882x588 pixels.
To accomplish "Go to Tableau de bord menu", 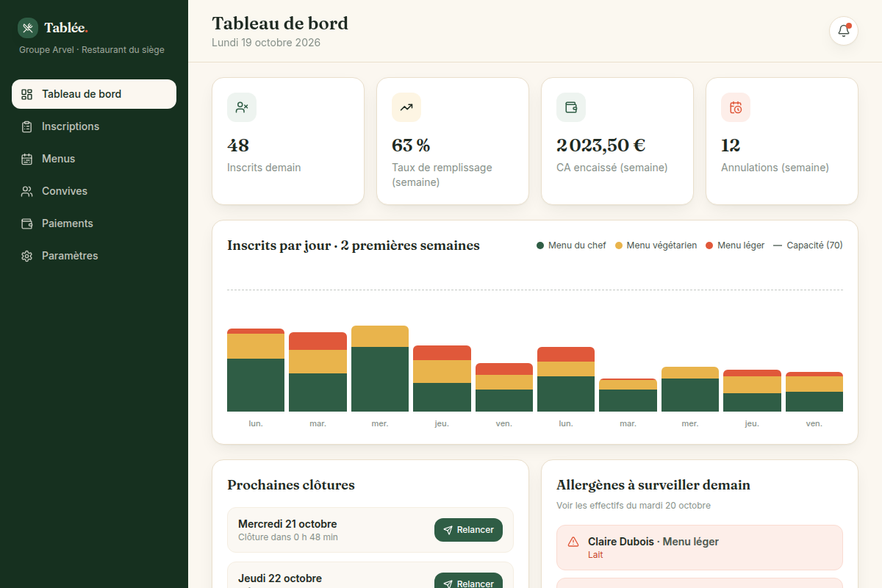I will pyautogui.click(x=94, y=94).
